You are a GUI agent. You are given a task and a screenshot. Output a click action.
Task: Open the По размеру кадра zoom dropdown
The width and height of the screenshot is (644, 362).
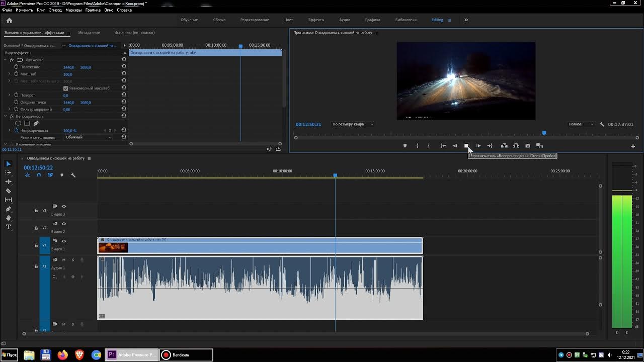353,124
